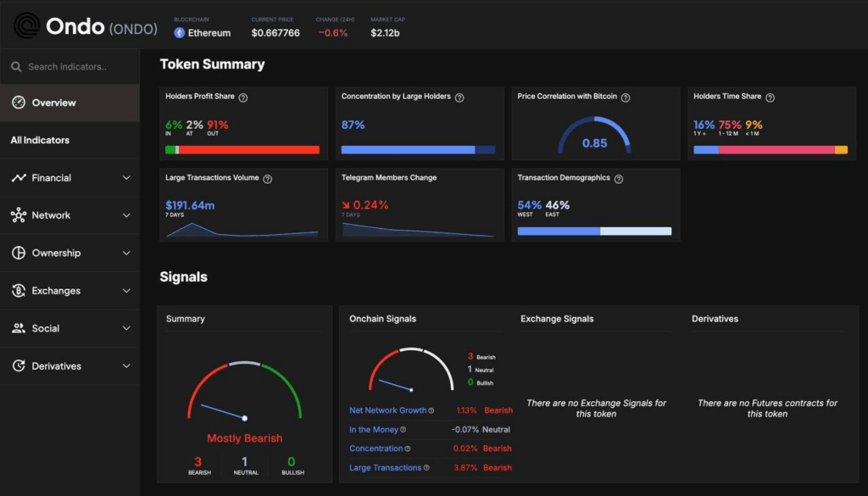Viewport: 868px width, 496px height.
Task: Open the Concentration signal link
Action: [x=376, y=449]
